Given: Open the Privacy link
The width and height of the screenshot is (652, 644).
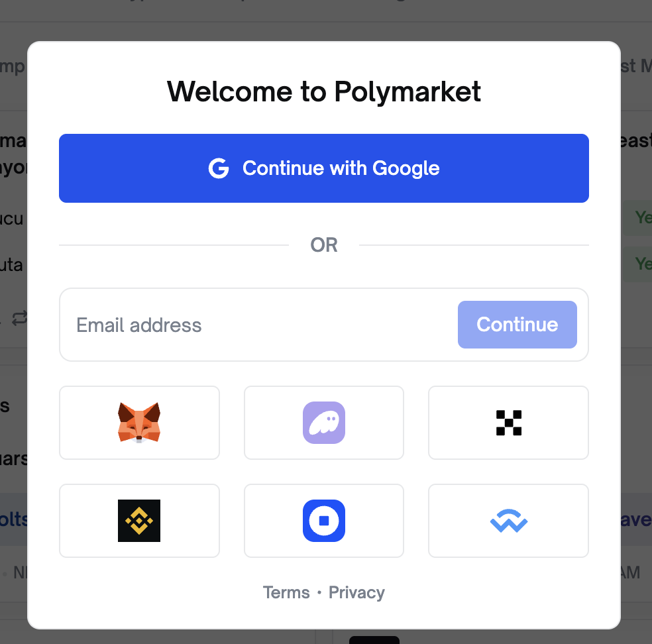Looking at the screenshot, I should pyautogui.click(x=356, y=592).
